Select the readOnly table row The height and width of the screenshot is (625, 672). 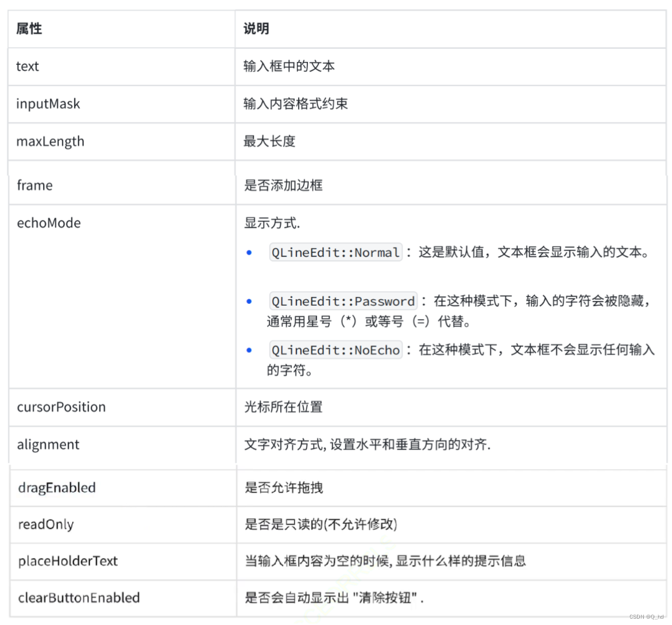(x=45, y=524)
